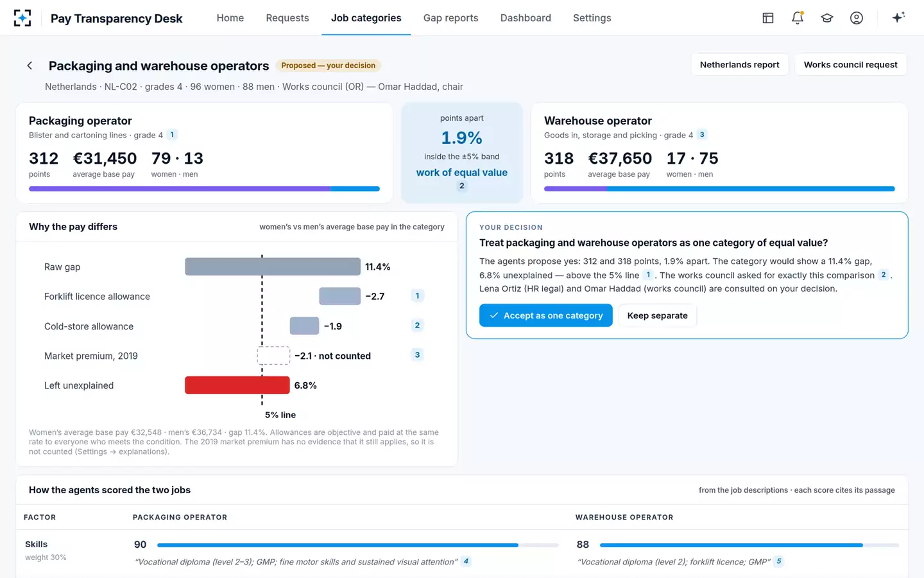This screenshot has height=578, width=924.
Task: Open citation 3 on Market premium row
Action: click(x=417, y=355)
